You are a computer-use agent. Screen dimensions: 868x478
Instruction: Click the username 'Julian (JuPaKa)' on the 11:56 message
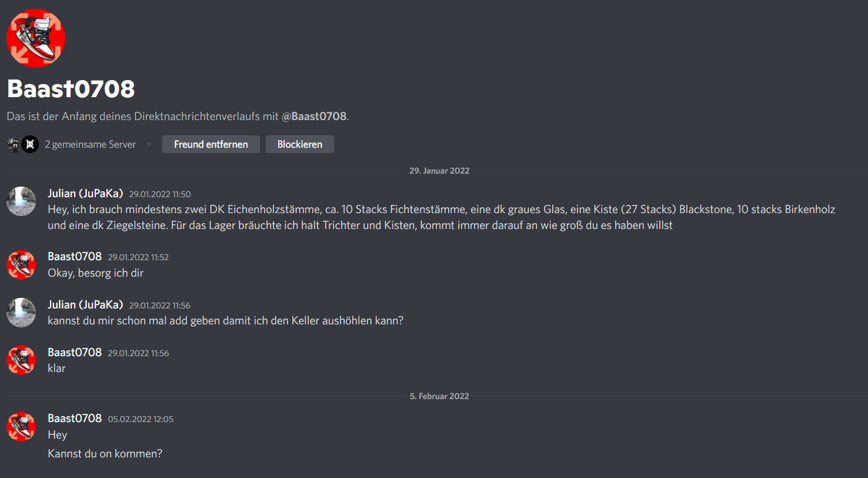pos(85,304)
